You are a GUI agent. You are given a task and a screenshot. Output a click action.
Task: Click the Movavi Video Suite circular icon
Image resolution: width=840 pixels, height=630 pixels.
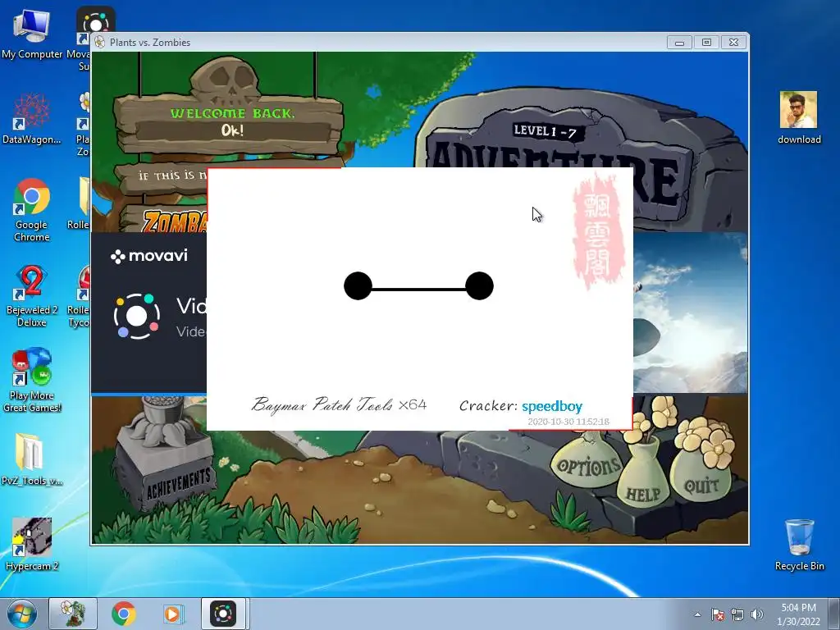tap(137, 316)
